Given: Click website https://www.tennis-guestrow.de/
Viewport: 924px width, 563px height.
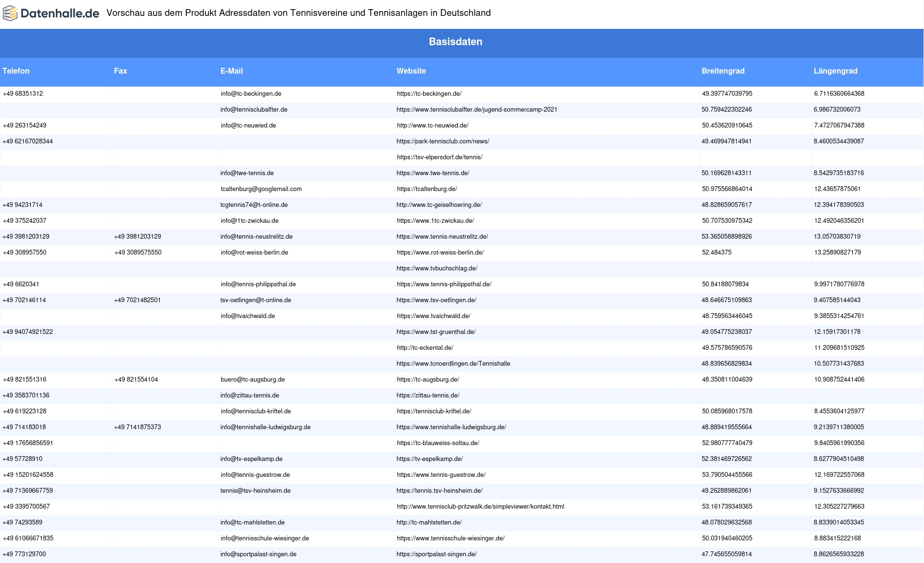Looking at the screenshot, I should tap(441, 475).
